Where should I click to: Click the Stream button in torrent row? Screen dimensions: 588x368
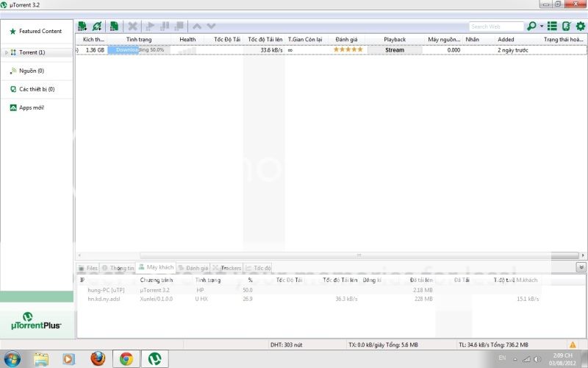[395, 50]
